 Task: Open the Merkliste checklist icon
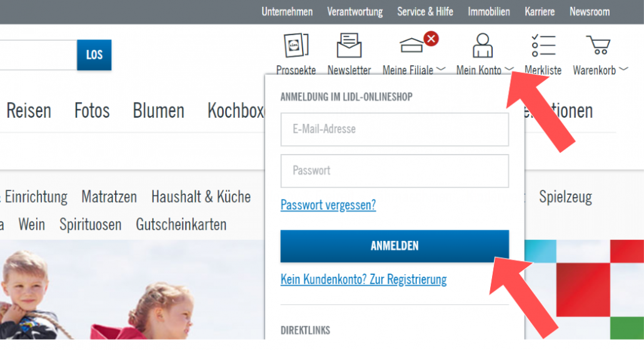click(x=543, y=46)
